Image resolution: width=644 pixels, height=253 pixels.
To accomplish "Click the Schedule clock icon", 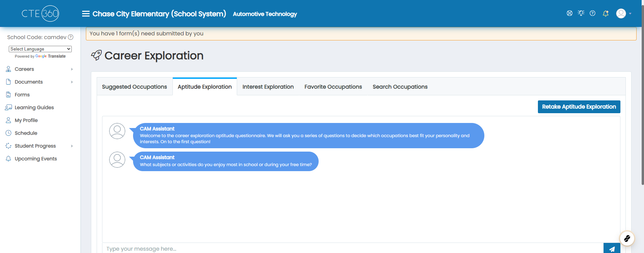I will [8, 133].
